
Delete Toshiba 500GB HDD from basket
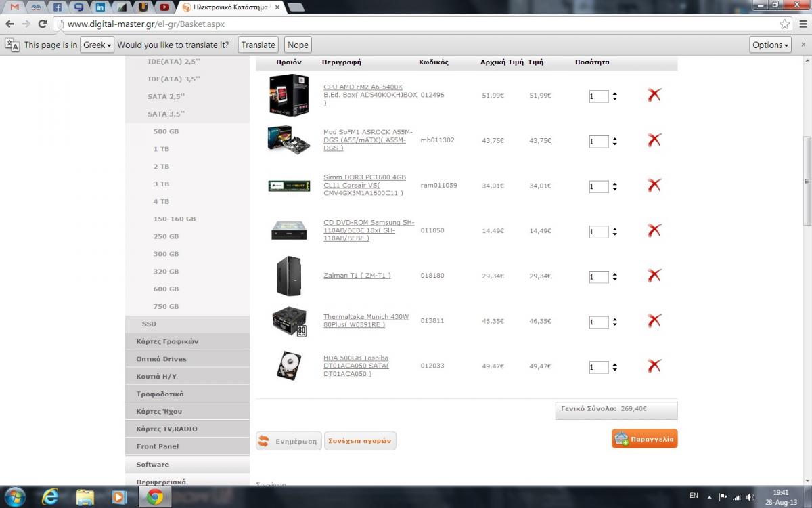tap(654, 366)
